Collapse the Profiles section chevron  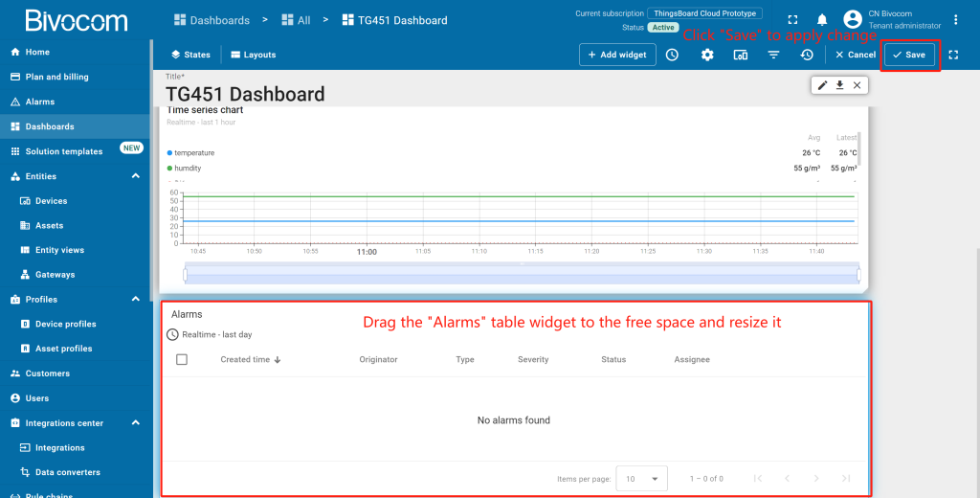coord(136,299)
